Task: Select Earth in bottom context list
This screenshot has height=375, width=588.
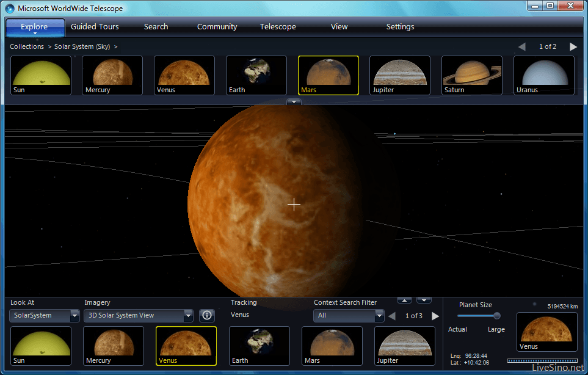Action: tap(259, 346)
